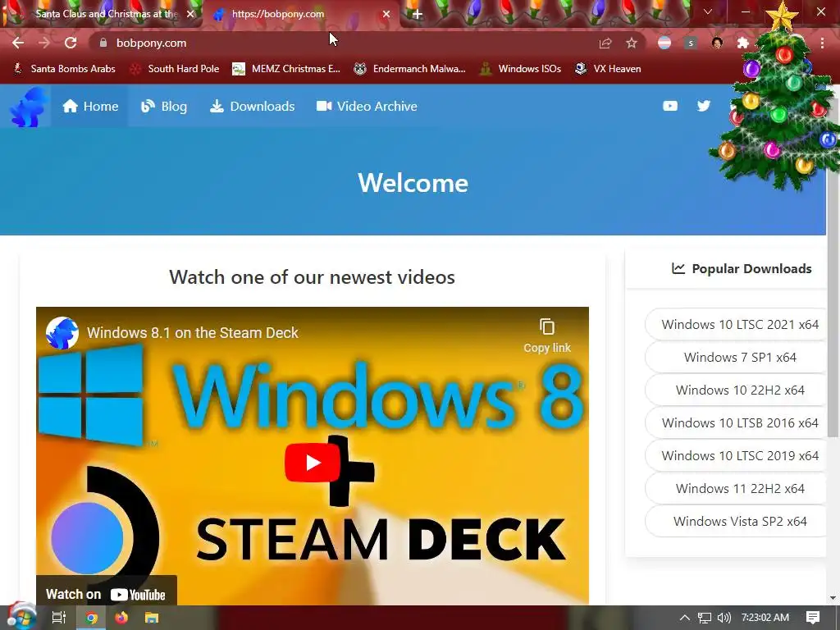
Task: Play the Windows 8.1 Steam Deck video
Action: point(313,463)
